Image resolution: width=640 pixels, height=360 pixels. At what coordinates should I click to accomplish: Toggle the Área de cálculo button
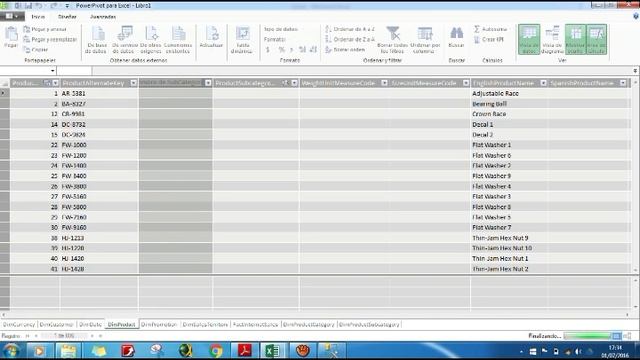click(596, 39)
